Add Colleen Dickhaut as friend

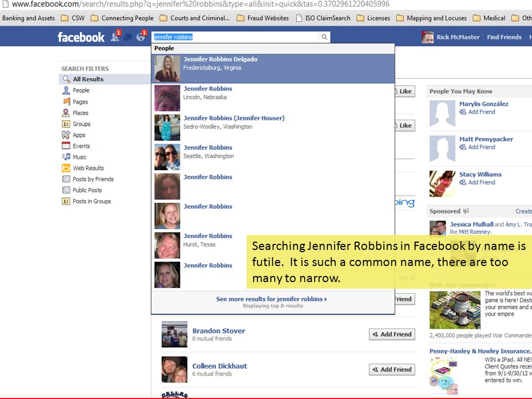[392, 370]
